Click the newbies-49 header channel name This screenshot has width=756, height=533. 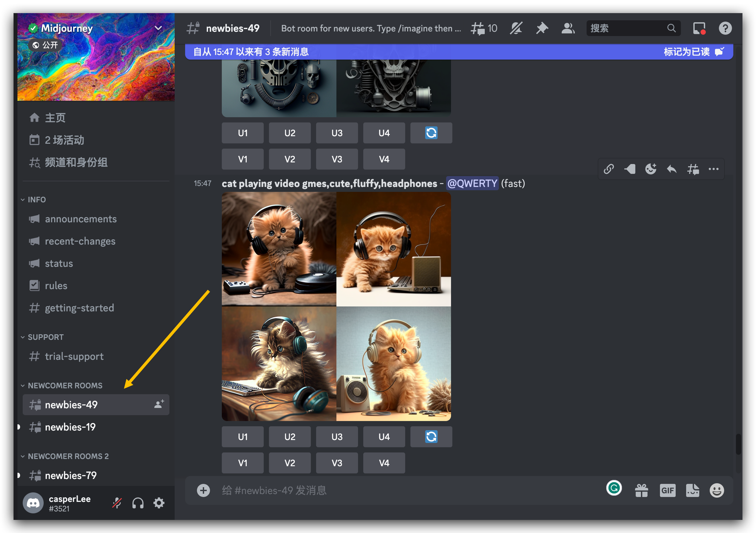point(232,28)
